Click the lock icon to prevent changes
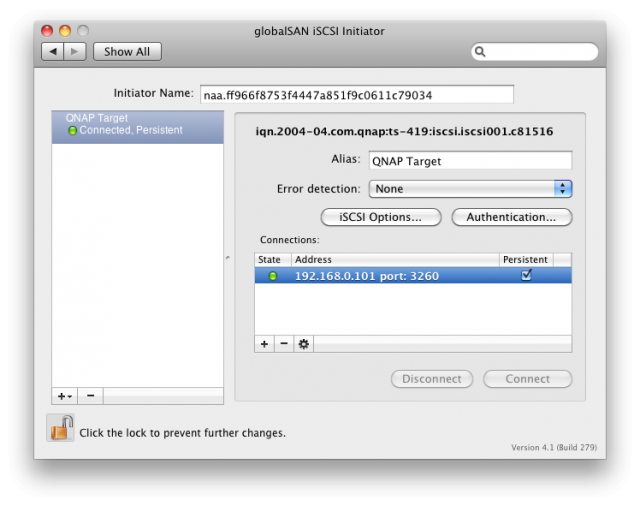 point(60,428)
